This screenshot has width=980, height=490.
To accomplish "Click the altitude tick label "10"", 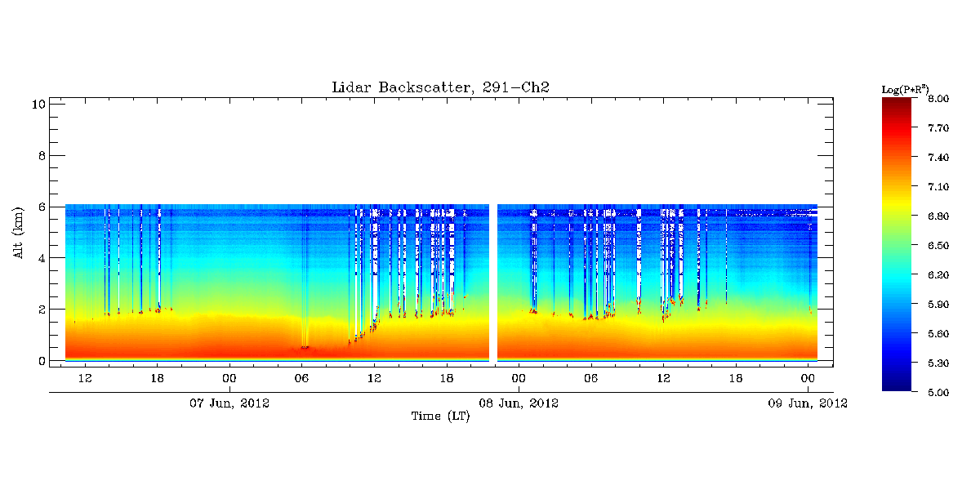I will [x=37, y=104].
